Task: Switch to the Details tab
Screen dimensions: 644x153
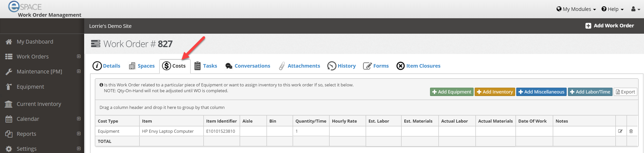Action: 106,66
